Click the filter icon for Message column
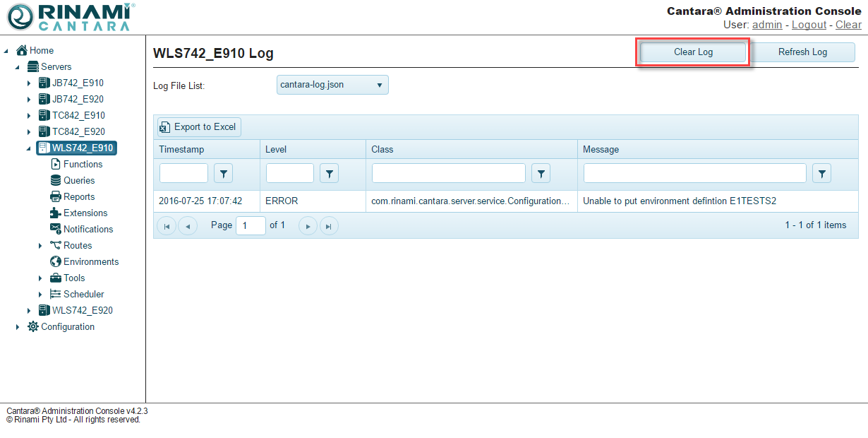 tap(821, 173)
